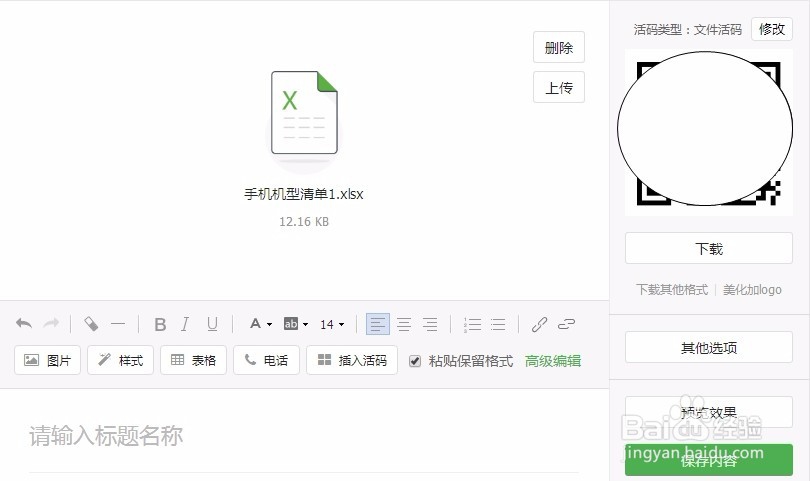The width and height of the screenshot is (810, 481).
Task: Align text to the right
Action: click(430, 324)
